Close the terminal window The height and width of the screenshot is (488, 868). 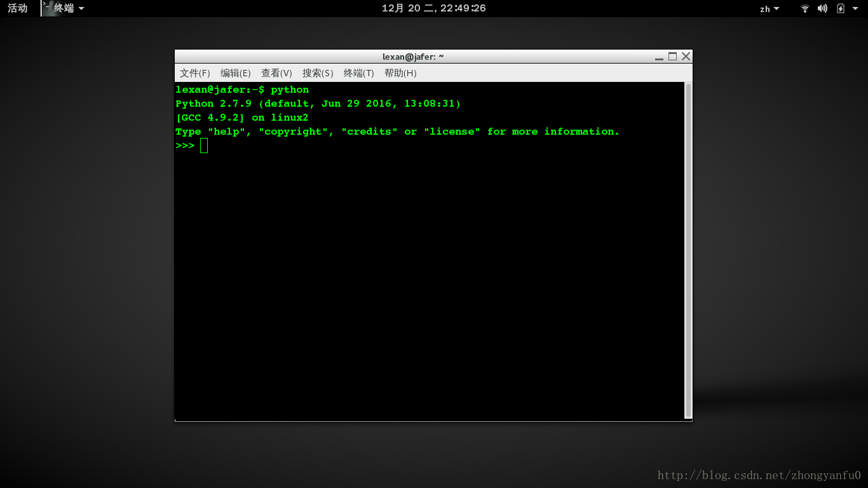click(686, 57)
